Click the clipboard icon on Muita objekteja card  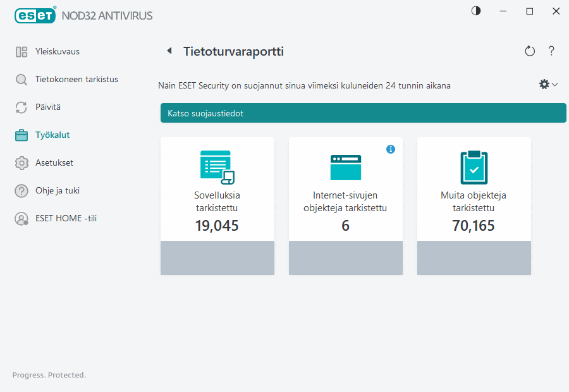click(474, 166)
